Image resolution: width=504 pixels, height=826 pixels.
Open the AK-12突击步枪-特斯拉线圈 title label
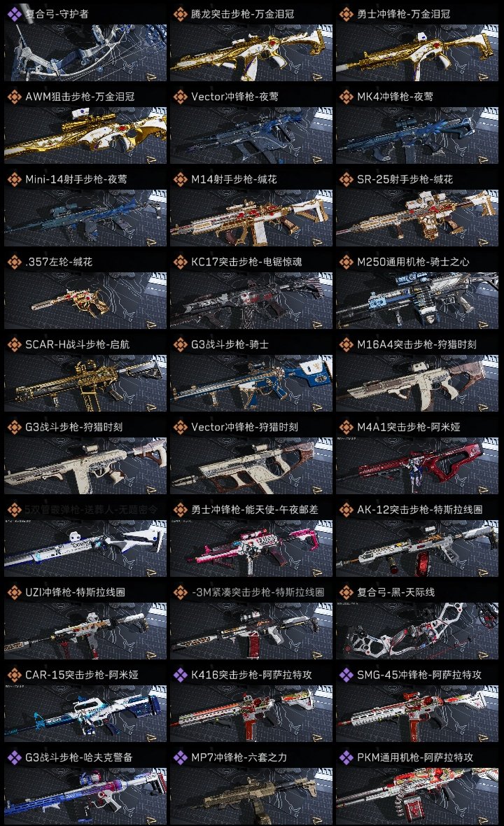pyautogui.click(x=420, y=510)
